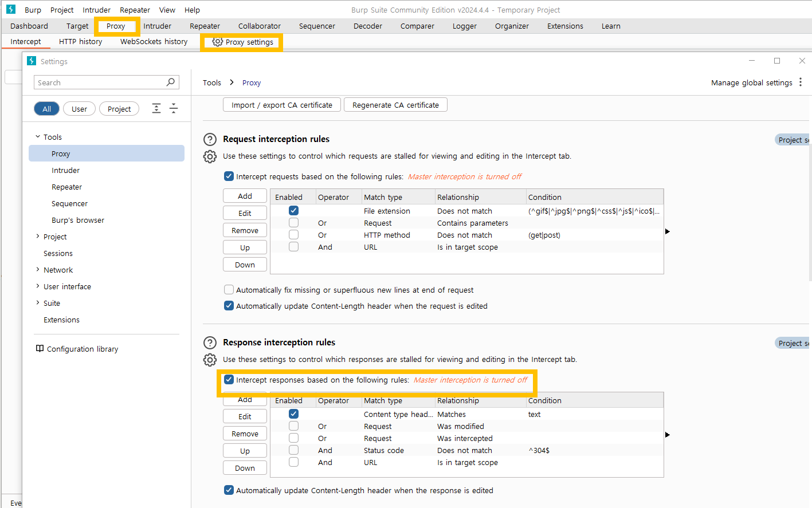Click the Configuration library book icon
Screen dimensions: 812x508
tap(40, 349)
